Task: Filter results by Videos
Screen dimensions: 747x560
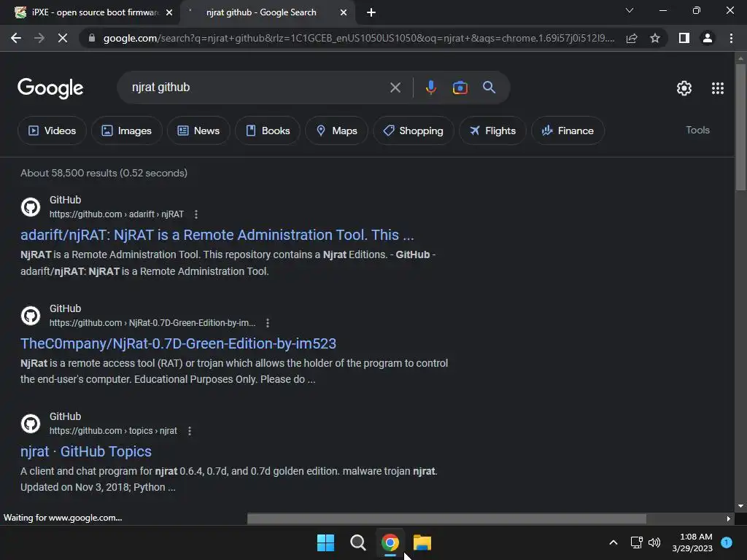Action: (52, 131)
